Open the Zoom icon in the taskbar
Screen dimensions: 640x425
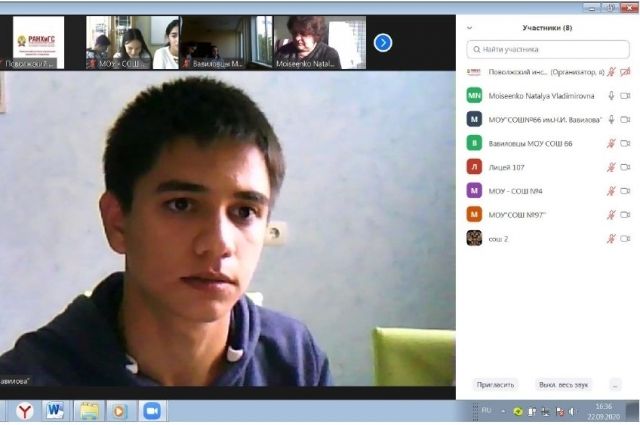tap(152, 410)
